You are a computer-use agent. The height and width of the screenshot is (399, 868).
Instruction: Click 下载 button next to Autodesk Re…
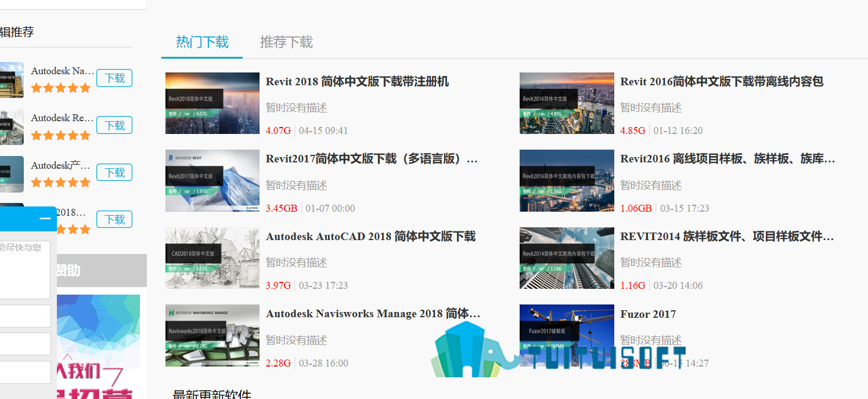(x=114, y=125)
